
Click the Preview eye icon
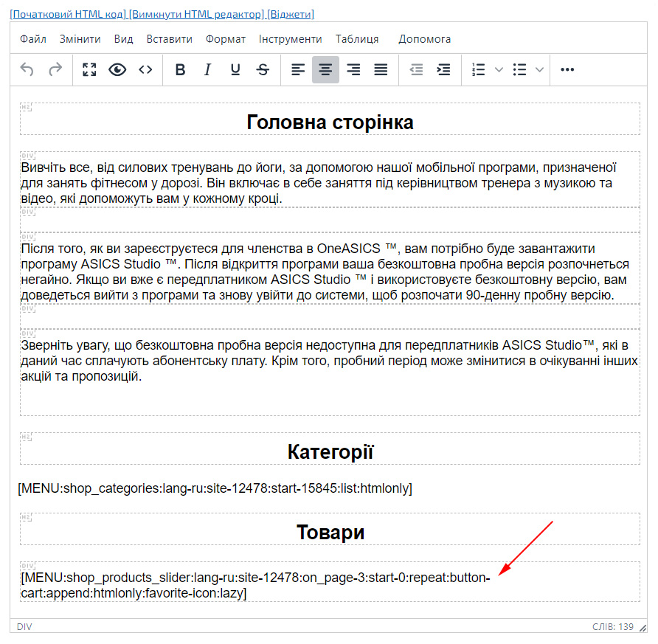(x=117, y=69)
